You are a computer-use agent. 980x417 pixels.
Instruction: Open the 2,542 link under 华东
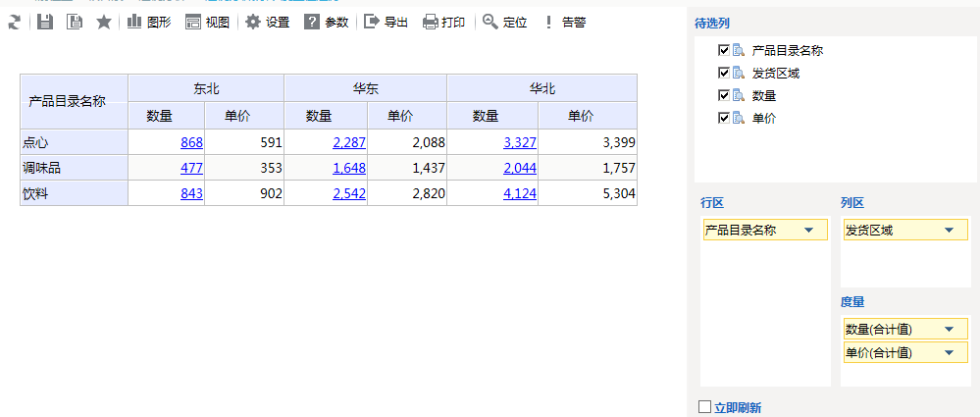coord(349,194)
